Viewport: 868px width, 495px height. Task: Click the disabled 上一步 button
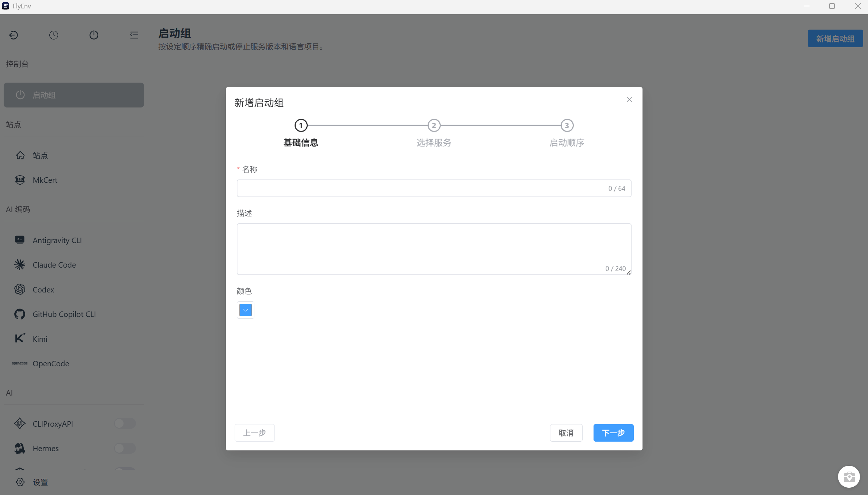pos(254,433)
